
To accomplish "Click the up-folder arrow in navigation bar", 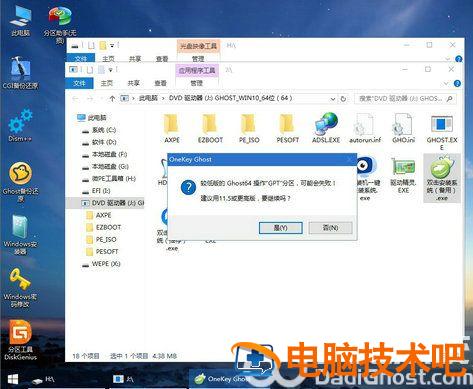I will (x=112, y=99).
